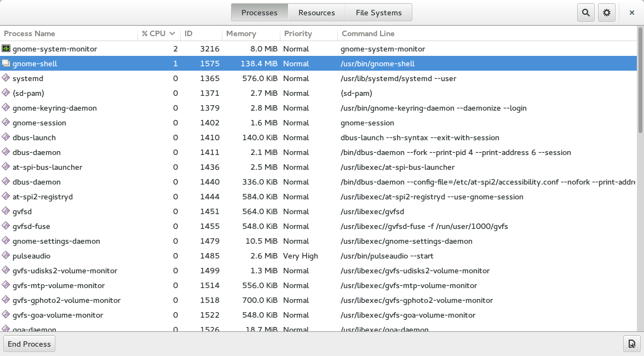Click the pulseaudio process icon
Viewport: 644px width, 356px height.
click(x=7, y=256)
